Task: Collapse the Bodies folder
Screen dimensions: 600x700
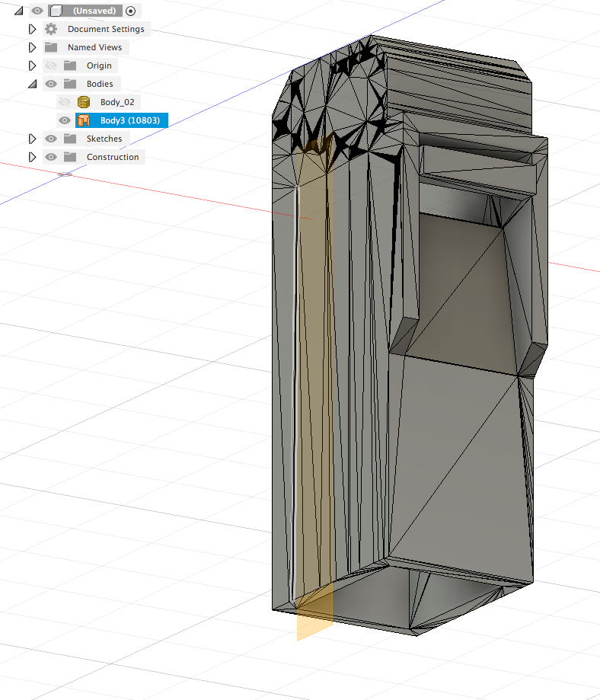Action: (x=32, y=84)
